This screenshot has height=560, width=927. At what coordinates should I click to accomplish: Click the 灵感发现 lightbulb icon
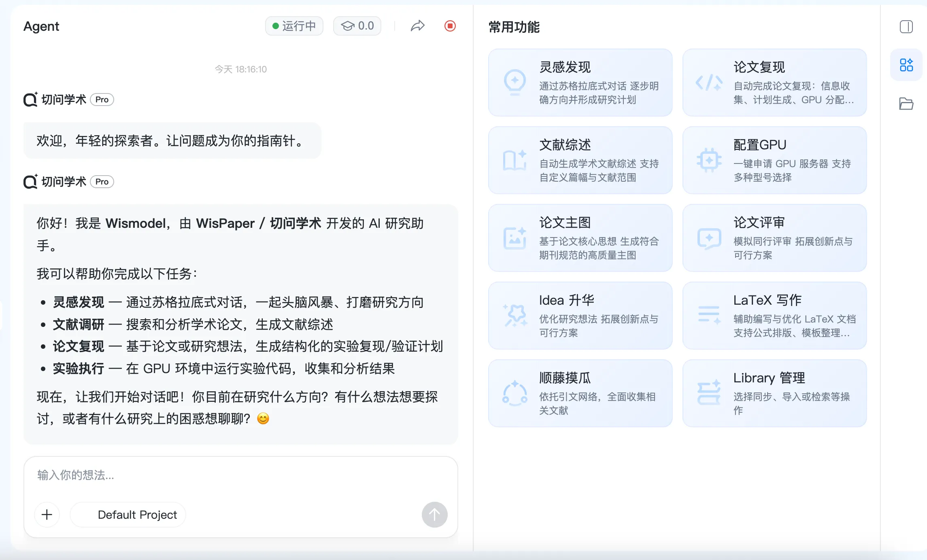pyautogui.click(x=515, y=83)
